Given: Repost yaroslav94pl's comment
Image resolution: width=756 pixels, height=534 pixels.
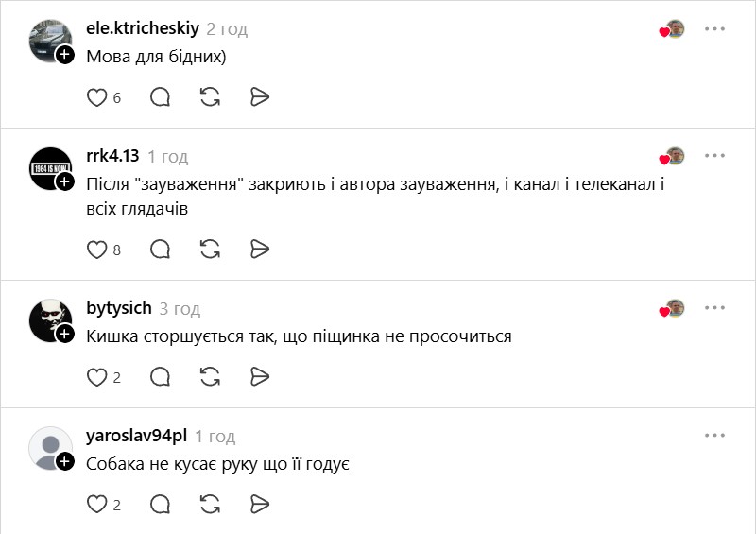Looking at the screenshot, I should point(211,504).
